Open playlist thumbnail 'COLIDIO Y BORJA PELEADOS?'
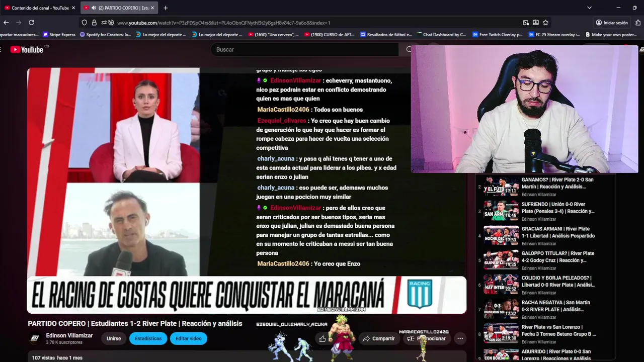The width and height of the screenshot is (644, 362). pos(501,285)
